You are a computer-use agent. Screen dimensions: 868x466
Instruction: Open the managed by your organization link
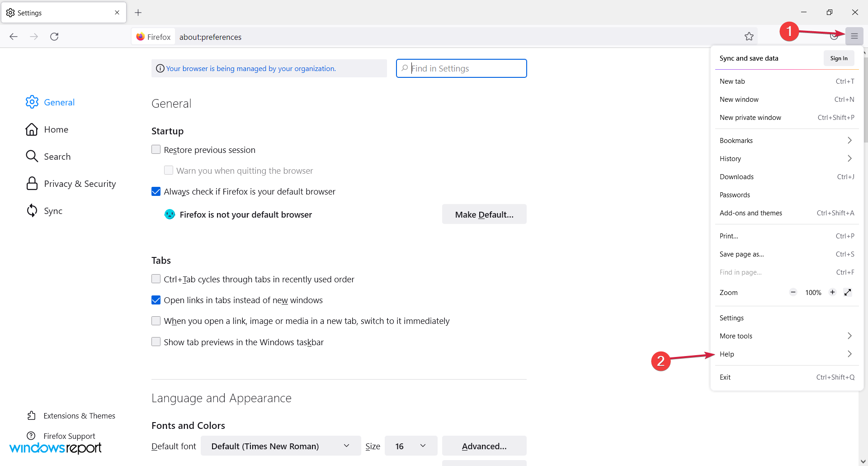click(x=251, y=69)
